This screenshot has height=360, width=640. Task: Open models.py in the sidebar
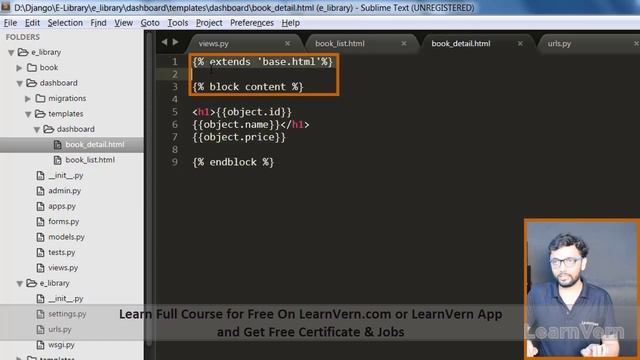(67, 237)
